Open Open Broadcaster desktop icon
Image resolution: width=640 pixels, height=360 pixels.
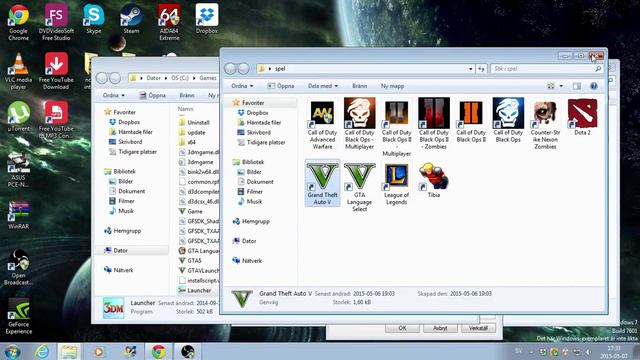click(18, 267)
